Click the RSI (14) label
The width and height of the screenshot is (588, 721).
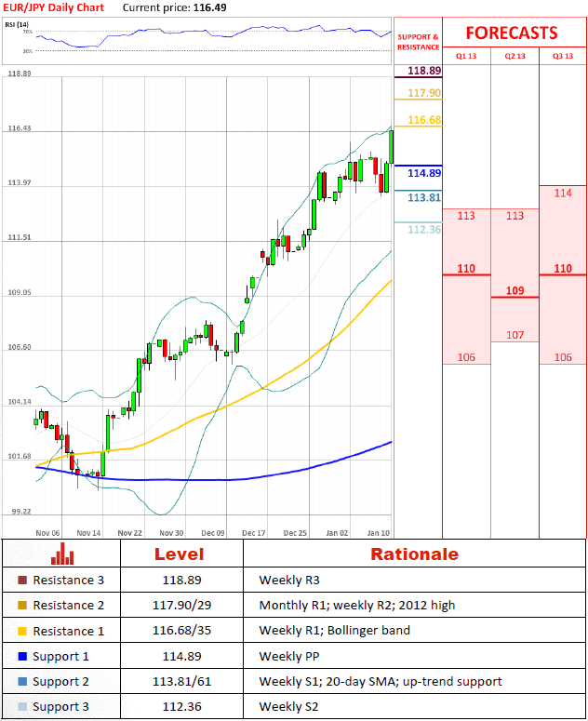pos(17,24)
